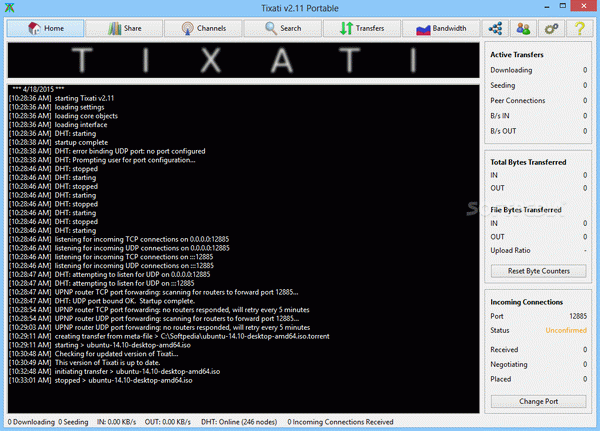The width and height of the screenshot is (600, 431).
Task: Open the Home tab
Action: [45, 28]
